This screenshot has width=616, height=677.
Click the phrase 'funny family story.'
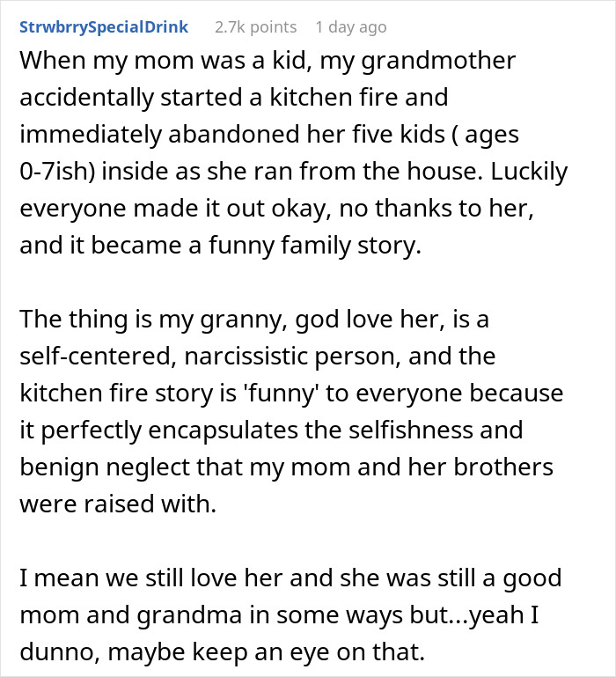(x=316, y=246)
